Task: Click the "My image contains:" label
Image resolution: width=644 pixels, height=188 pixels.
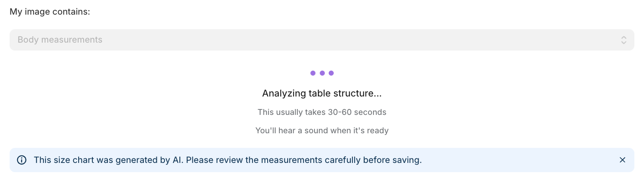Action: [50, 12]
